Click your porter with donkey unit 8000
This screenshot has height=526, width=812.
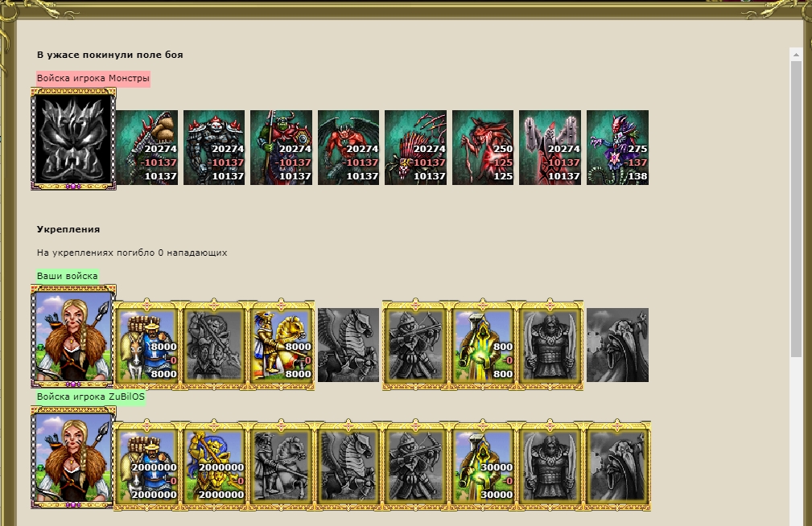click(x=146, y=345)
